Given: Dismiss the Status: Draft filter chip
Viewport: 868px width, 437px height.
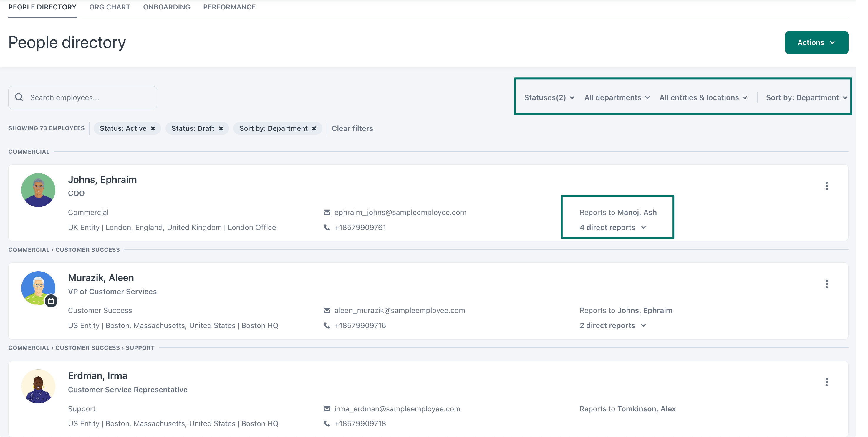Looking at the screenshot, I should (x=221, y=128).
